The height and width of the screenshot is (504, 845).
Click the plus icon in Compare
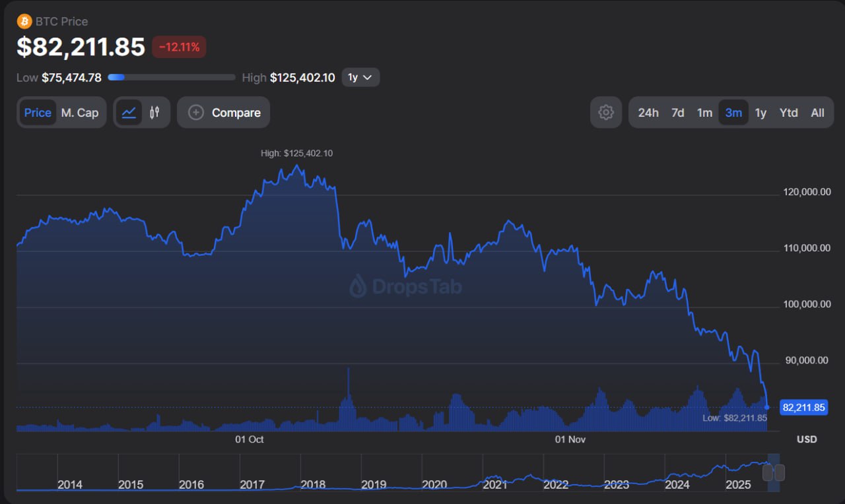pos(196,113)
